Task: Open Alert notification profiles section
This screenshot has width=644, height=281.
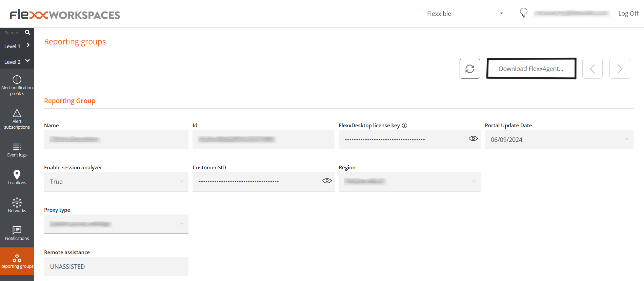Action: click(x=17, y=86)
